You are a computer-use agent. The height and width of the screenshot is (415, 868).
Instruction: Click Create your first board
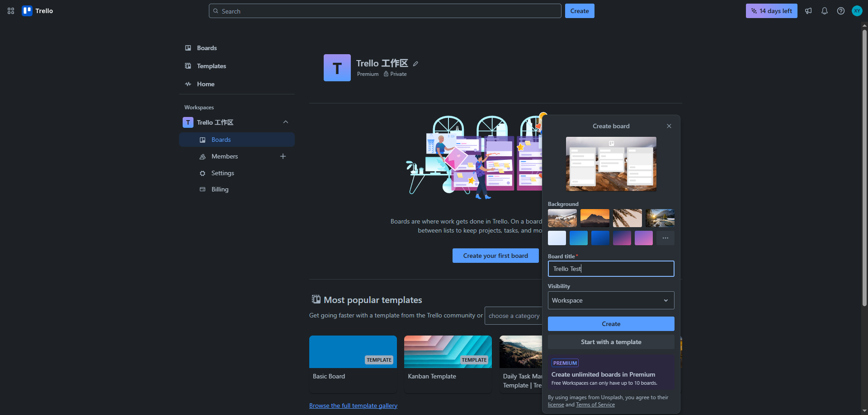495,256
